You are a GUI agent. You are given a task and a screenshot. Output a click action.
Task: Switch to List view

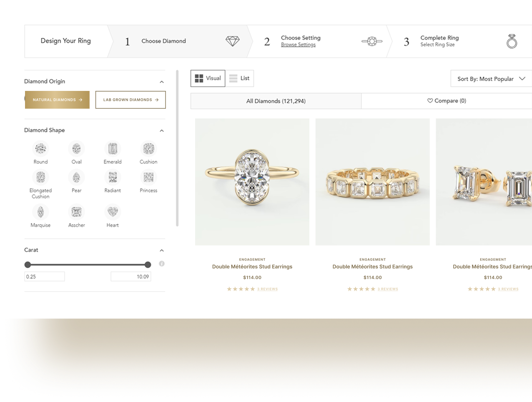point(239,78)
